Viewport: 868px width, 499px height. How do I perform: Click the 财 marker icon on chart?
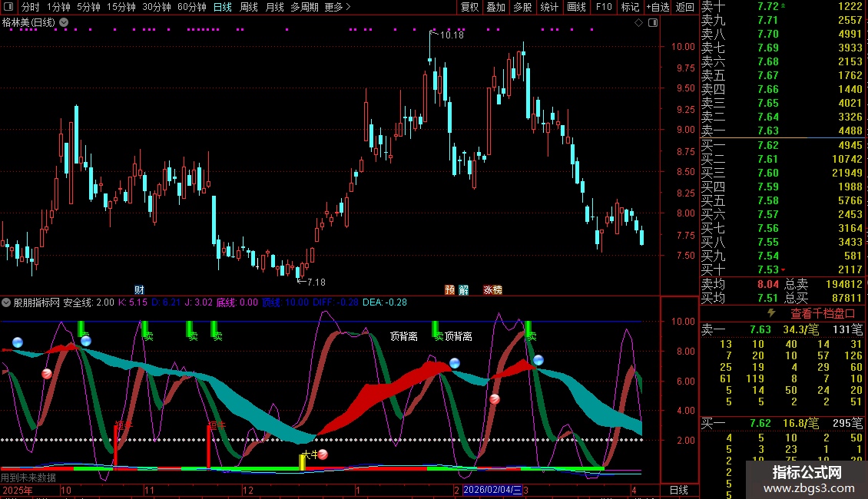[139, 290]
